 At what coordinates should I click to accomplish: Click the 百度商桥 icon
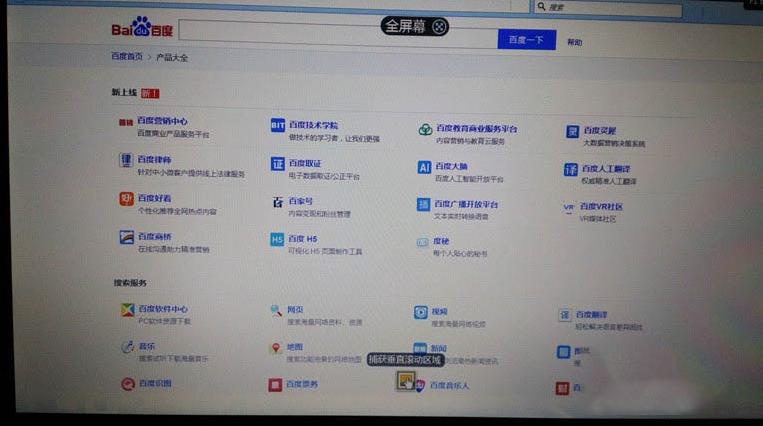127,238
